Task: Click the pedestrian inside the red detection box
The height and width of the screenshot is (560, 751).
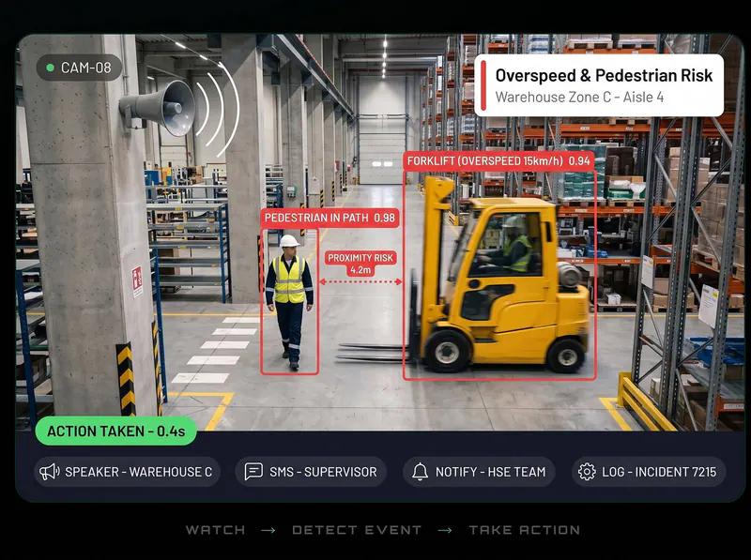Action: tap(289, 301)
